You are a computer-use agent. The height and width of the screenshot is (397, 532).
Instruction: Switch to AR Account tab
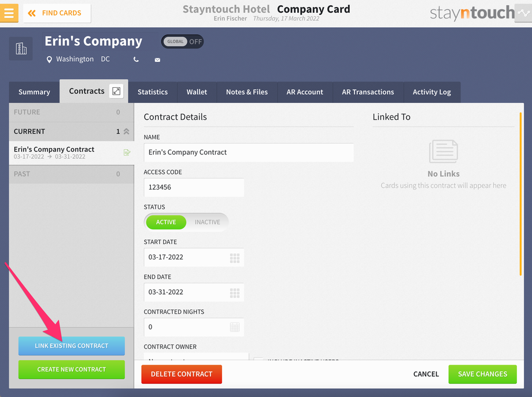tap(305, 92)
